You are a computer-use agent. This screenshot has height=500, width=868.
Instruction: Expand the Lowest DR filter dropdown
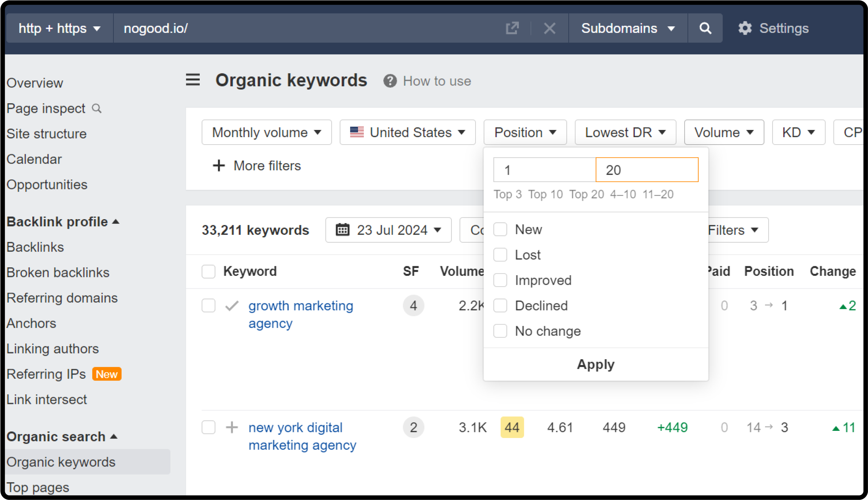[x=624, y=132]
